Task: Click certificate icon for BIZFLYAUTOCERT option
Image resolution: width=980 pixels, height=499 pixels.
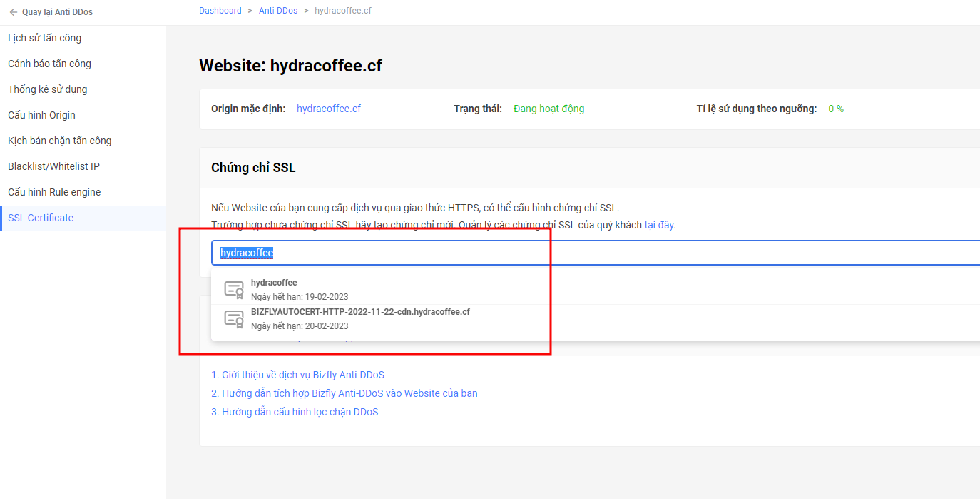Action: point(234,318)
